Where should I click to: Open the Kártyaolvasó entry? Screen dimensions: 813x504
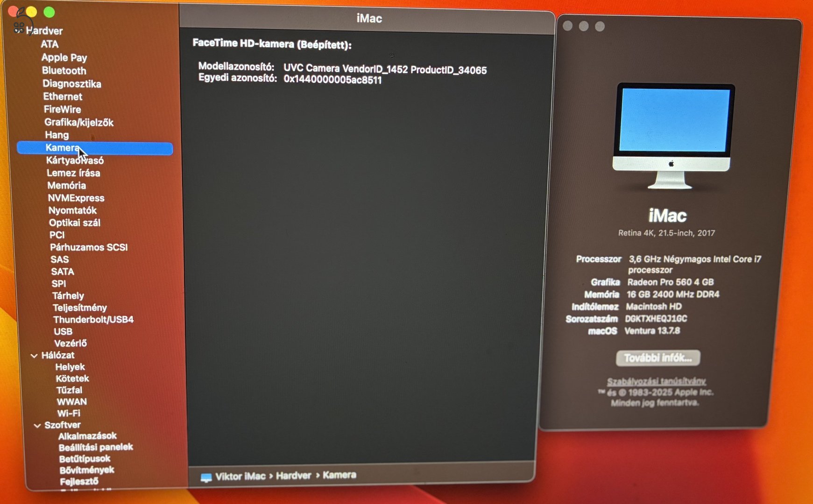point(75,161)
